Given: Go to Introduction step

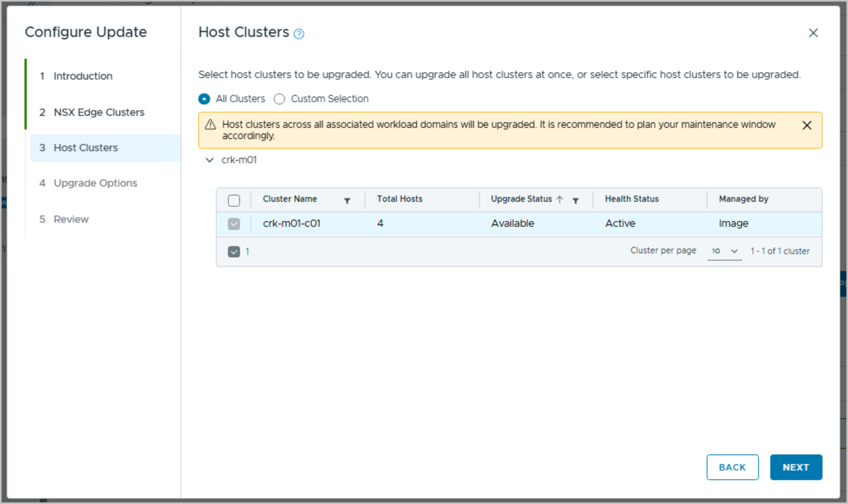Looking at the screenshot, I should [83, 76].
